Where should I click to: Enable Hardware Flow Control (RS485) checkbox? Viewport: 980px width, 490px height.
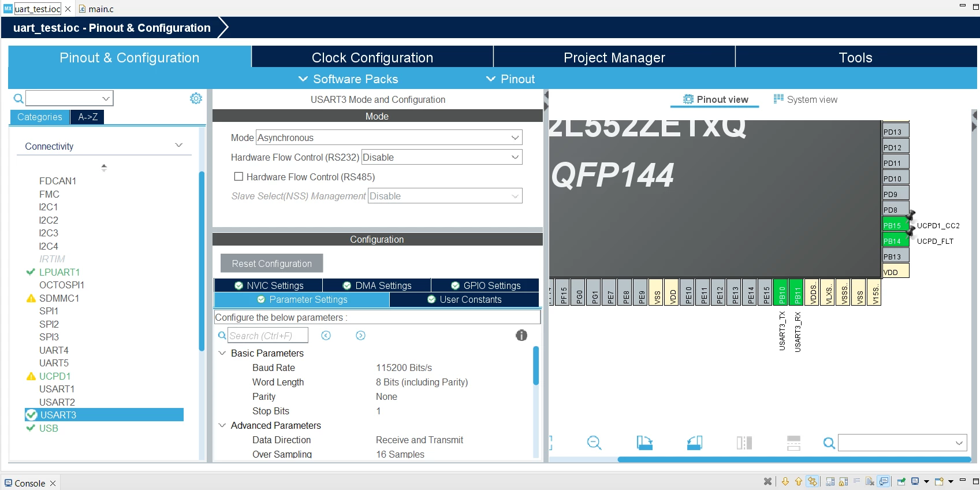239,177
